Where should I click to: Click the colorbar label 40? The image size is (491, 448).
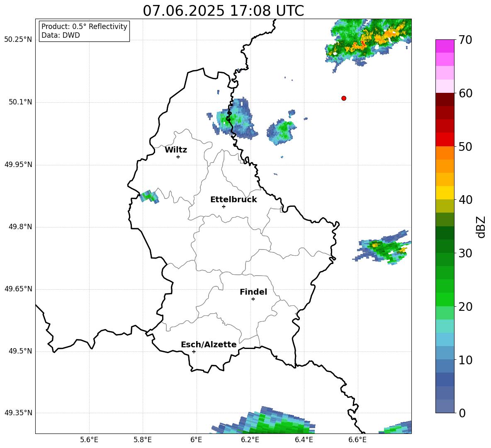465,200
